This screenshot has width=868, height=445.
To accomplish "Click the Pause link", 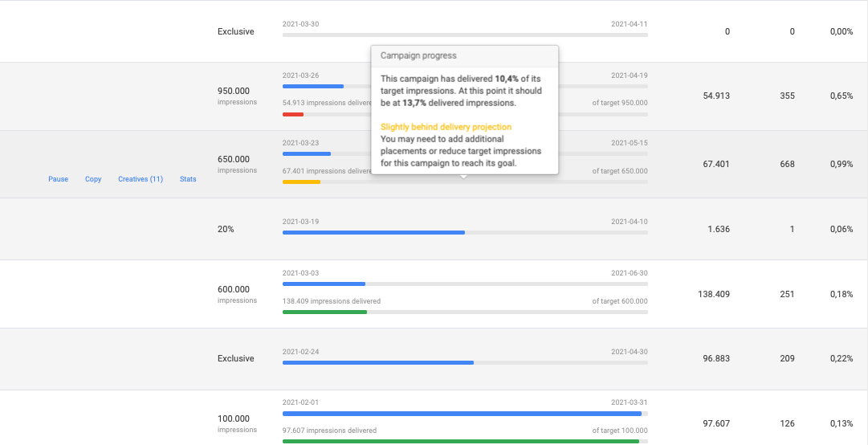I will [58, 179].
